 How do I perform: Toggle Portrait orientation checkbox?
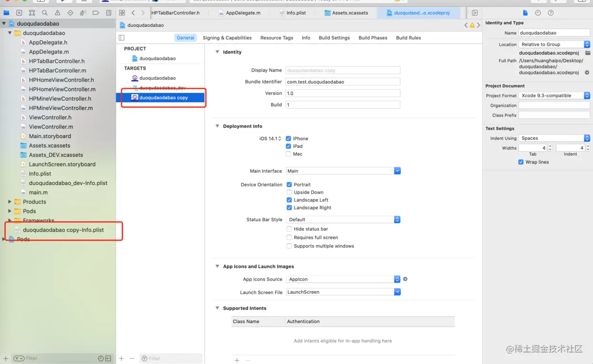pos(289,184)
